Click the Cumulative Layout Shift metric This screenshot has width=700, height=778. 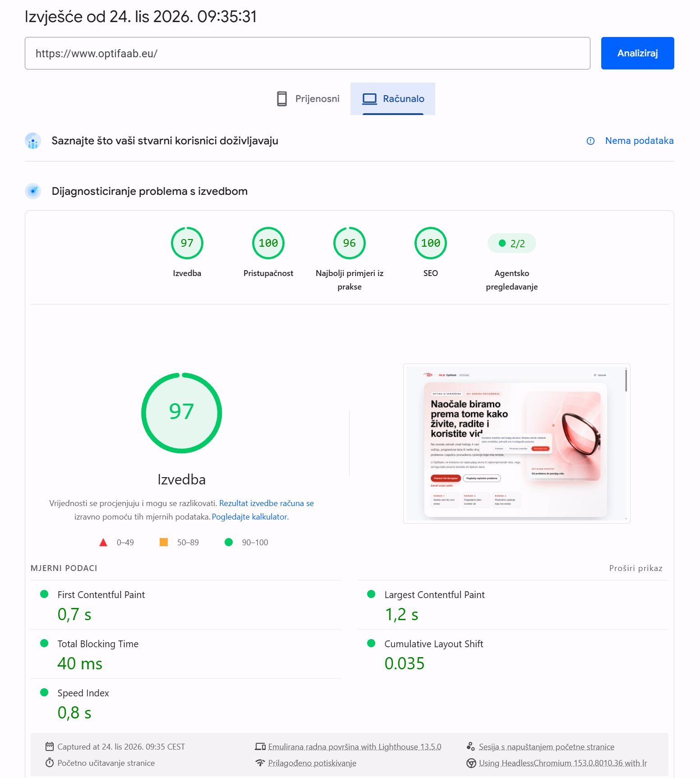click(513, 654)
